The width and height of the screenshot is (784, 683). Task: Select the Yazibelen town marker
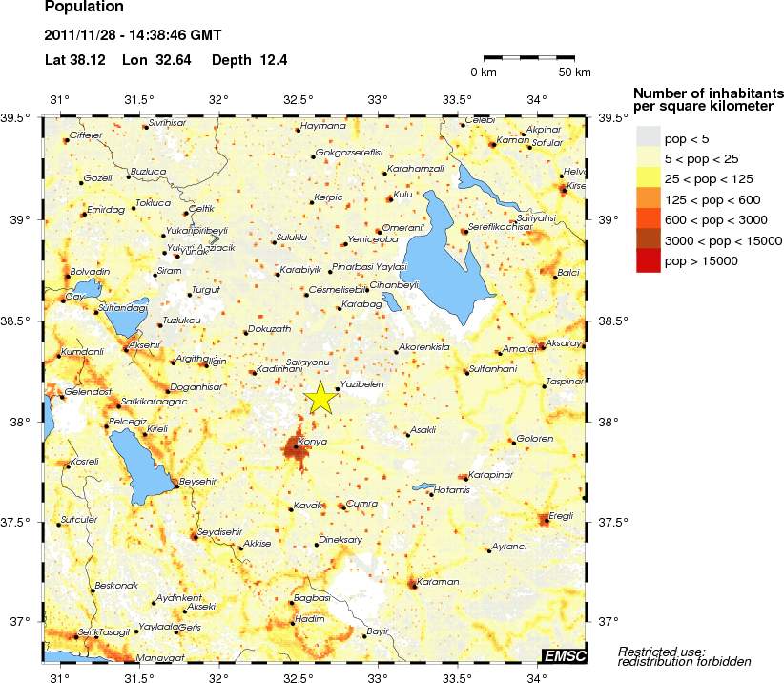339,388
